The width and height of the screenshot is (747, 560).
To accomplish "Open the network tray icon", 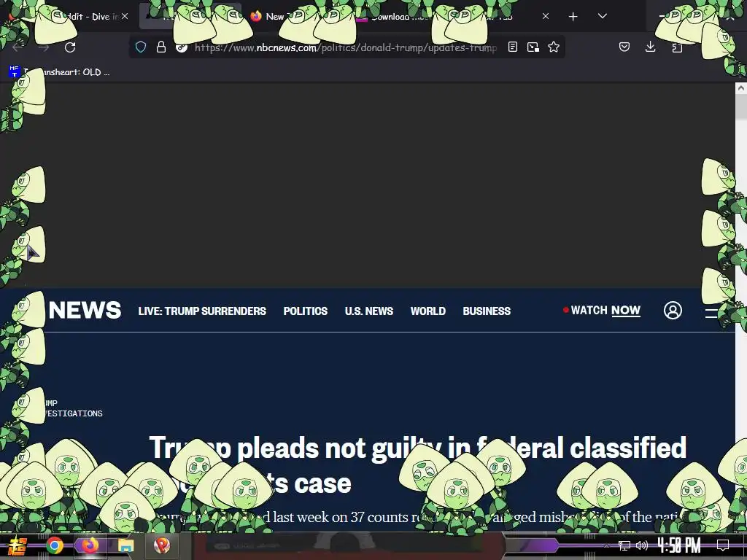I will (x=624, y=545).
